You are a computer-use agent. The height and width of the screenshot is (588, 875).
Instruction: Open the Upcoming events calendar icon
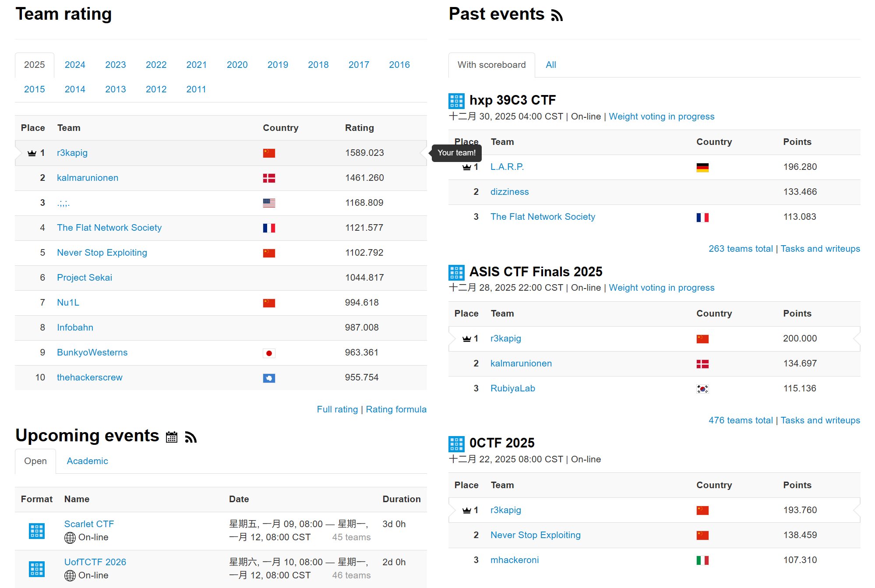point(172,437)
